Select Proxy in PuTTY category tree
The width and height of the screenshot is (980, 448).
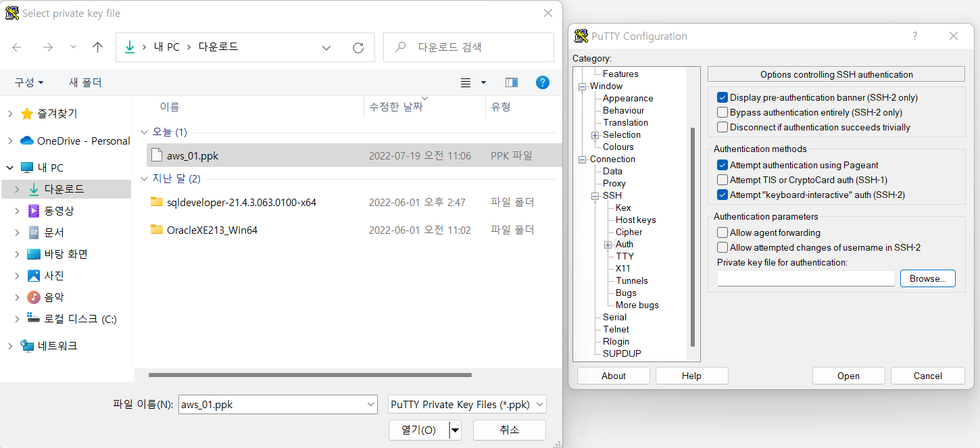(614, 183)
